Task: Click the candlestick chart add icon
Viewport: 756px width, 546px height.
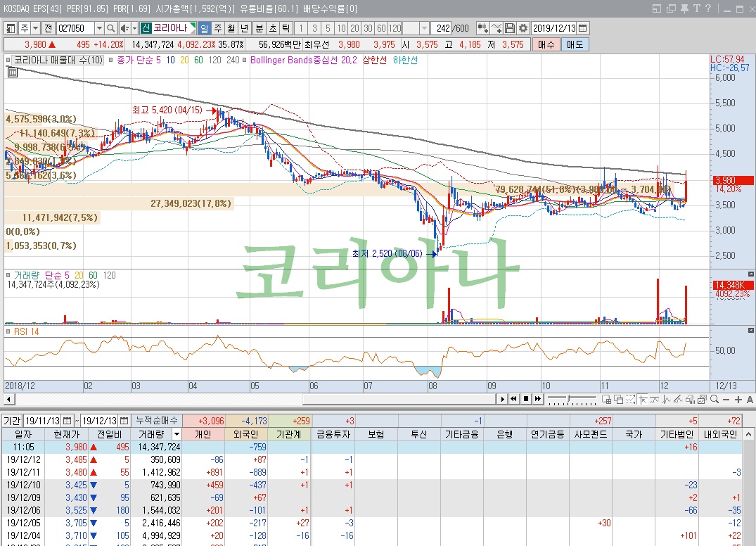Action: [482, 28]
